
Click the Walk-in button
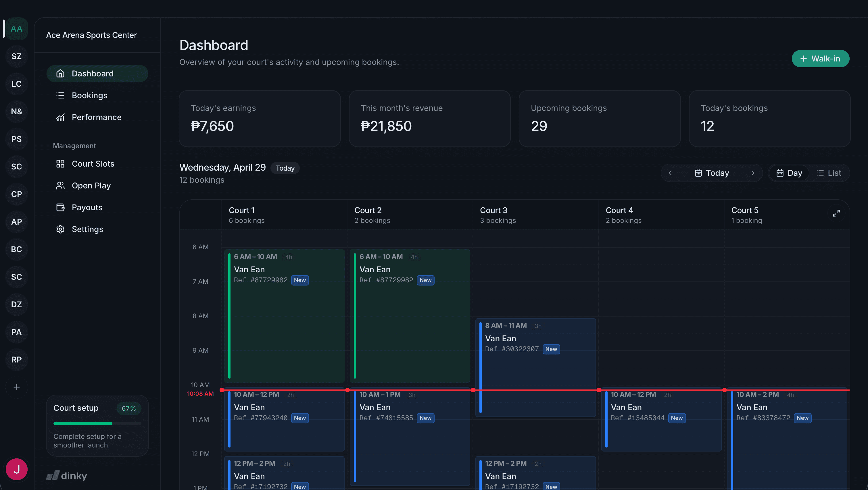coord(820,59)
